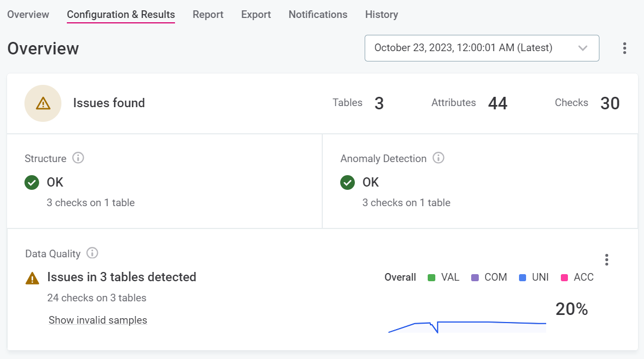The width and height of the screenshot is (644, 359).
Task: Click the Anomaly Detection info icon
Action: click(438, 158)
